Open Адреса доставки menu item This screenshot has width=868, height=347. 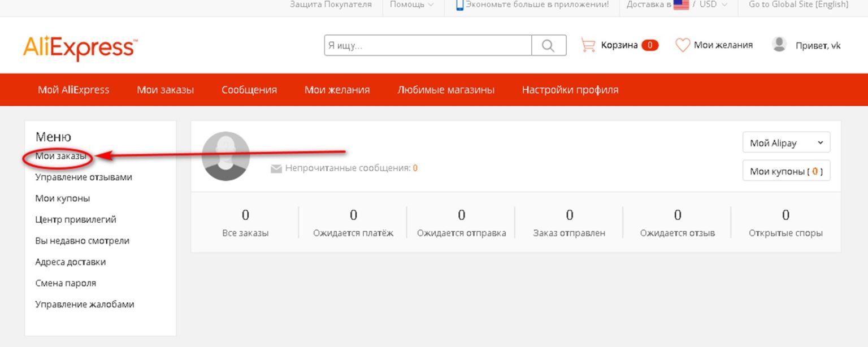(x=70, y=262)
